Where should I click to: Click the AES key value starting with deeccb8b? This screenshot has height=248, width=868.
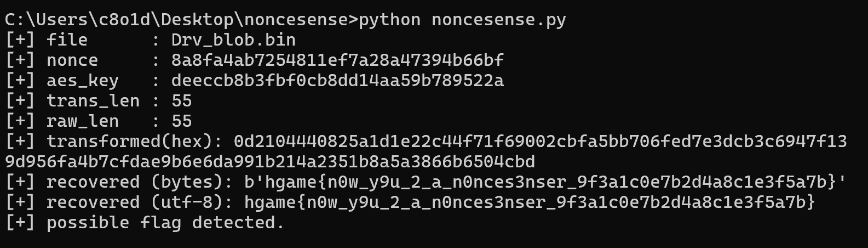point(337,81)
